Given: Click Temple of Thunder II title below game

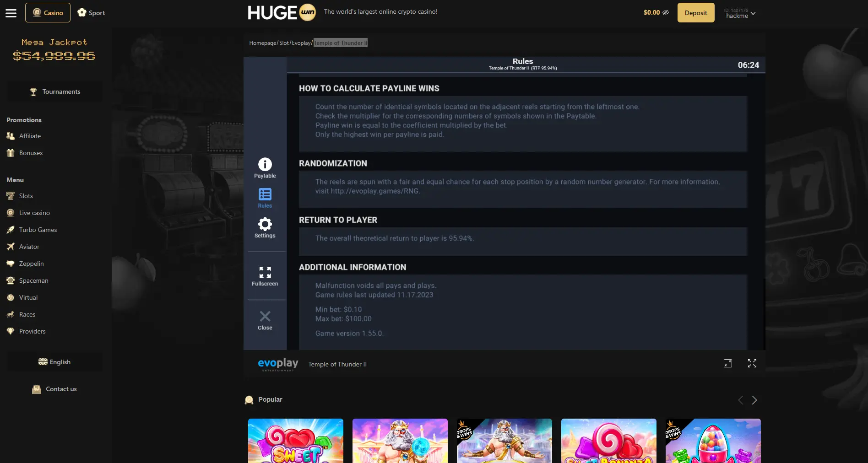Looking at the screenshot, I should click(337, 364).
